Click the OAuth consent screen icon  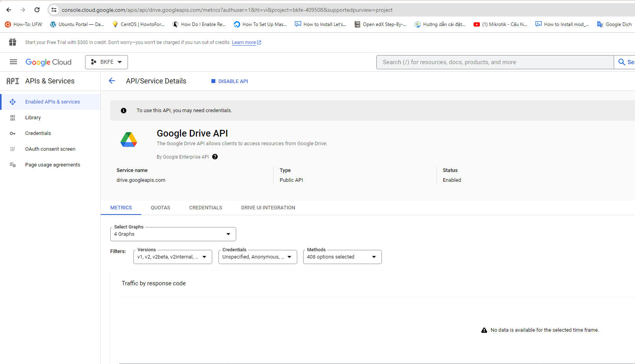tap(13, 149)
